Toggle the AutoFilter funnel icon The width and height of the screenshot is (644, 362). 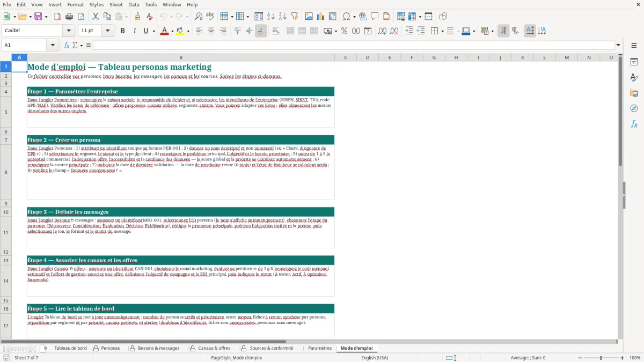tap(294, 17)
